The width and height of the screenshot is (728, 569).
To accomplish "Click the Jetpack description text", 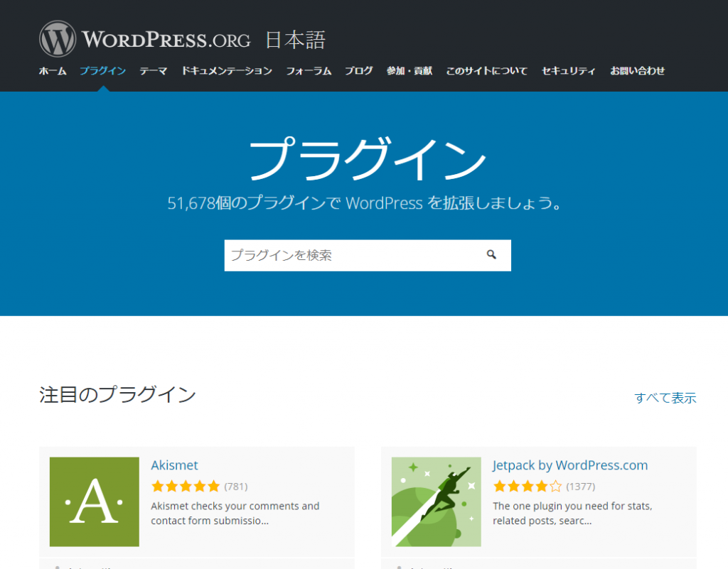I will coord(572,514).
